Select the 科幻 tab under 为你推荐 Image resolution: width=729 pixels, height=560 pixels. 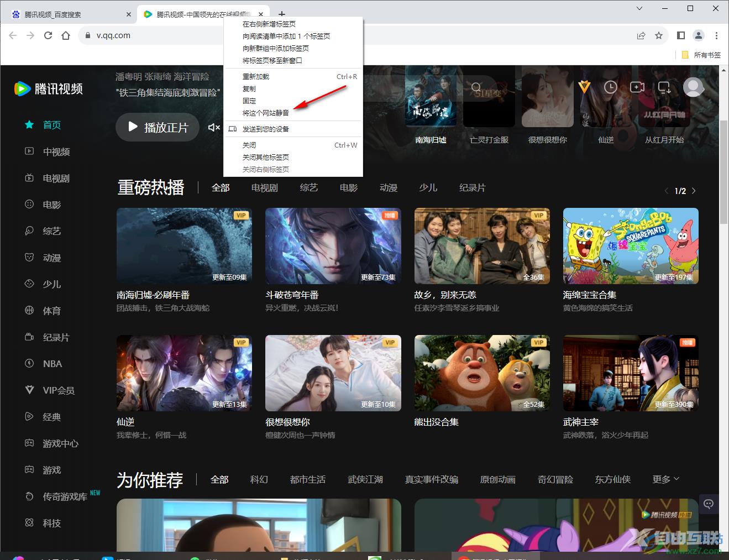click(259, 479)
